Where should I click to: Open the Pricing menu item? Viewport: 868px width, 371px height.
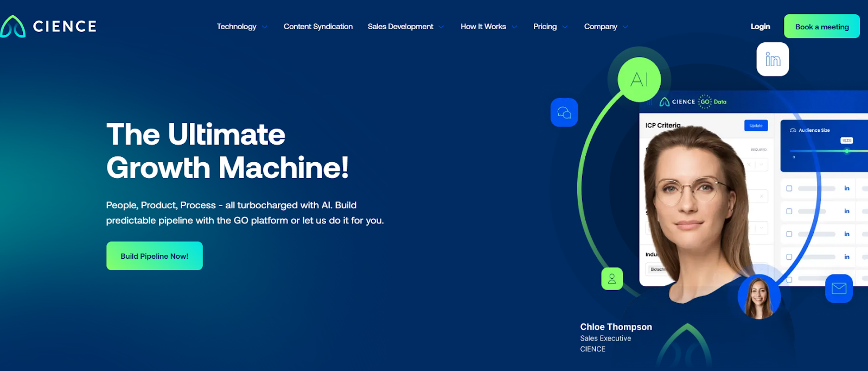point(545,27)
